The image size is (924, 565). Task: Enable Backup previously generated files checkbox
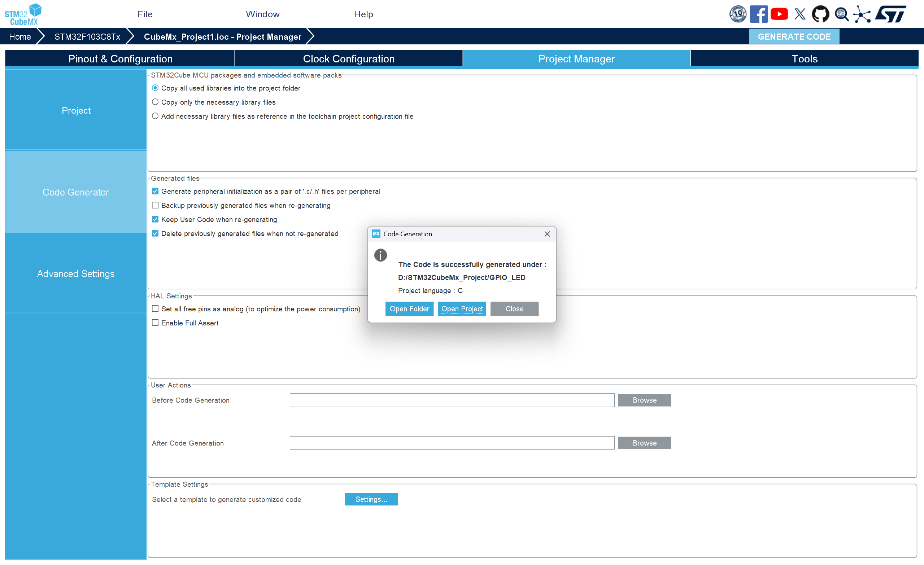tap(155, 205)
